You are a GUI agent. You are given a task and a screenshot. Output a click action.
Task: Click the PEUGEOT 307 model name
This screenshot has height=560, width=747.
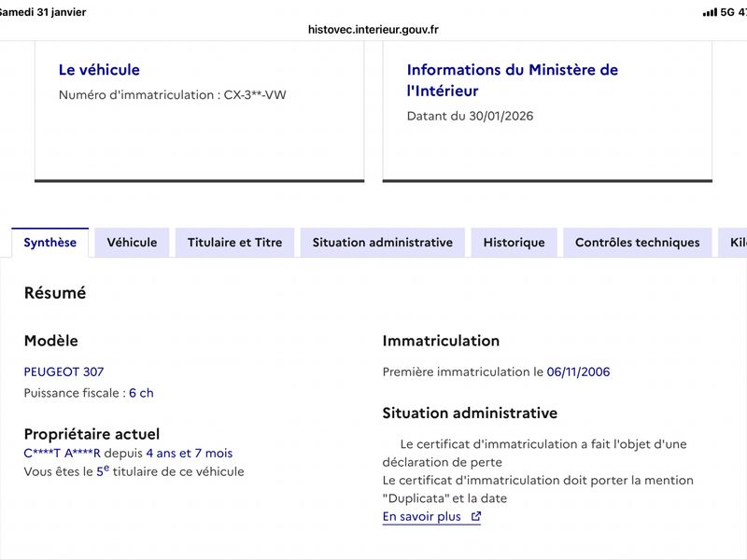(x=63, y=371)
